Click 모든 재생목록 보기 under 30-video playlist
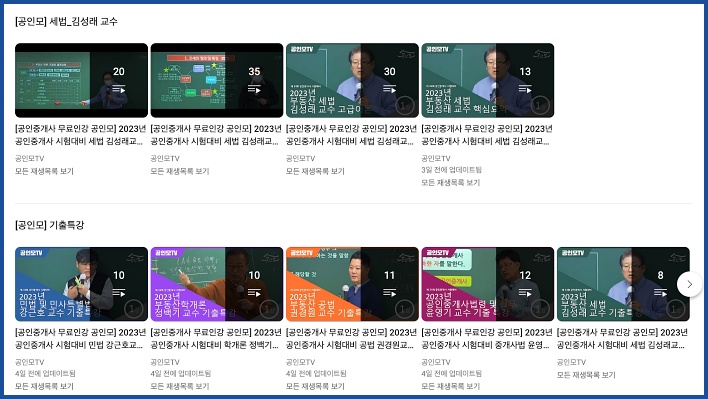Image resolution: width=708 pixels, height=399 pixels. point(315,171)
